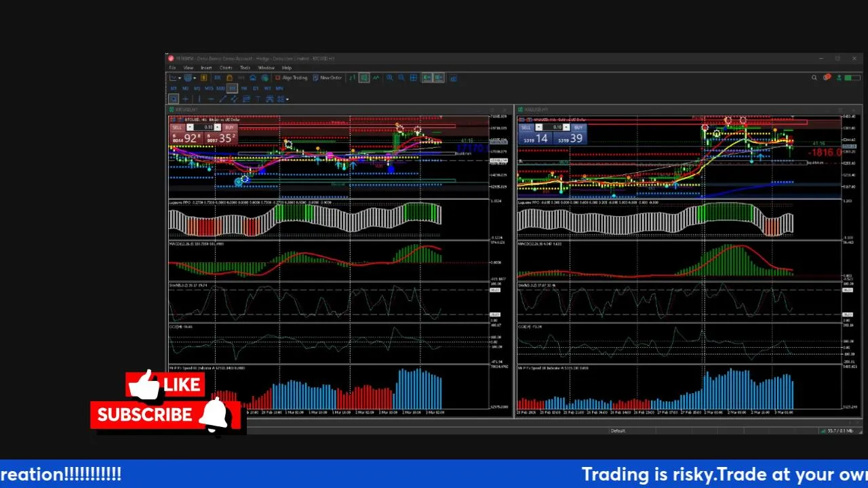Click SELL on the BTCUSD panel
This screenshot has width=868, height=488.
click(178, 127)
